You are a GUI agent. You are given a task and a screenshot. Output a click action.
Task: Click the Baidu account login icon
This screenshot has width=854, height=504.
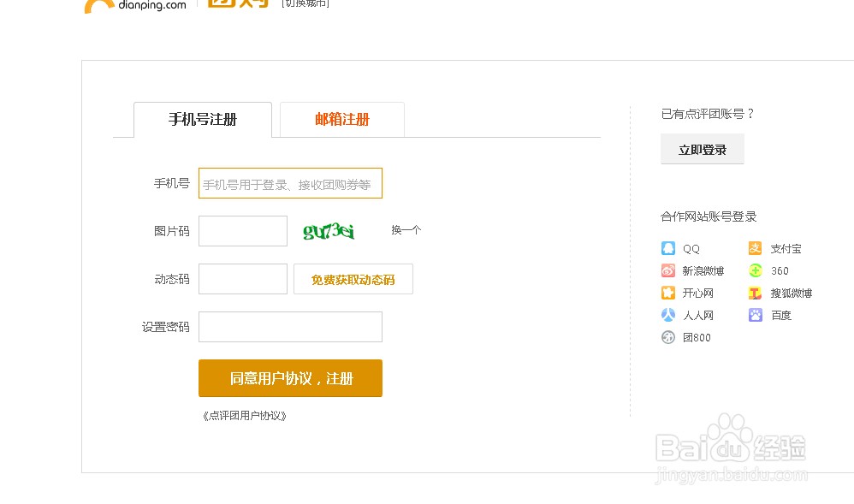click(x=756, y=315)
